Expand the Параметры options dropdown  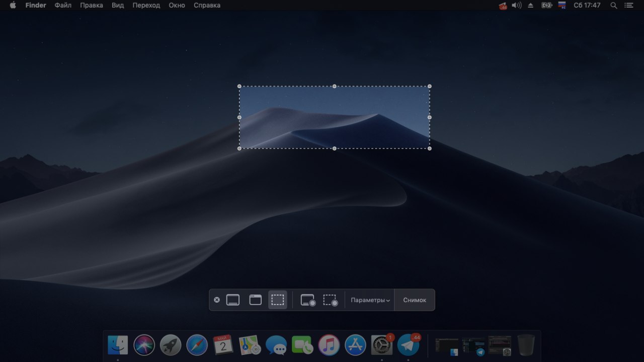coord(370,300)
